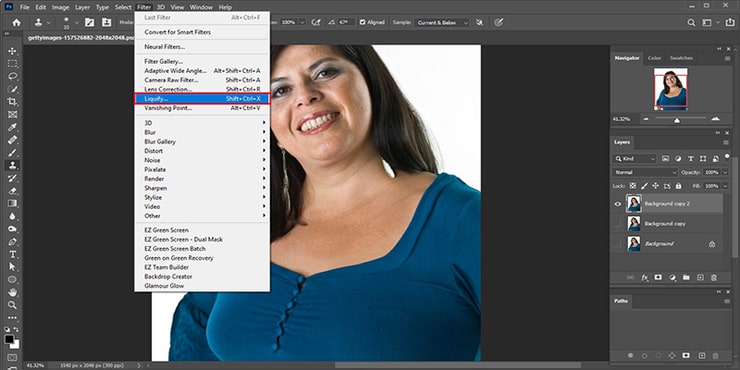Open the Filter Gallery menu entry

tap(202, 61)
